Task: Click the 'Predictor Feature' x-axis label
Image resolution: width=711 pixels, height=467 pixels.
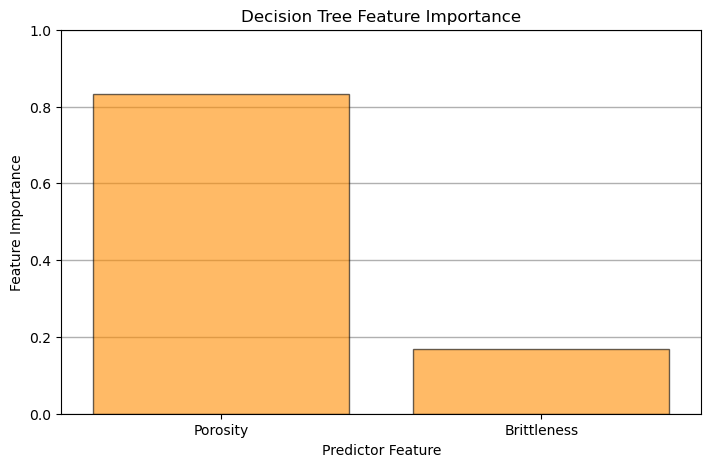Action: tap(381, 451)
